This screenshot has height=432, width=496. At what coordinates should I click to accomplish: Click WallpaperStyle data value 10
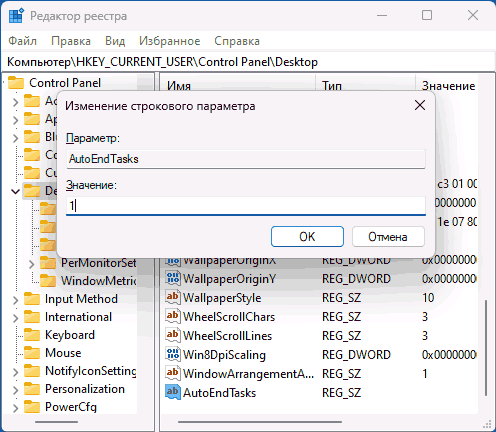coord(428,298)
